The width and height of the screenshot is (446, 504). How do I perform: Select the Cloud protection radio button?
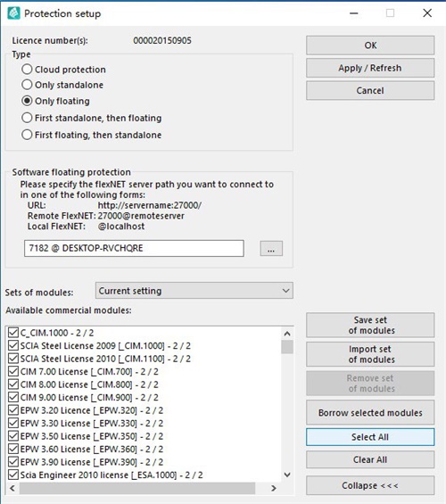pyautogui.click(x=27, y=69)
